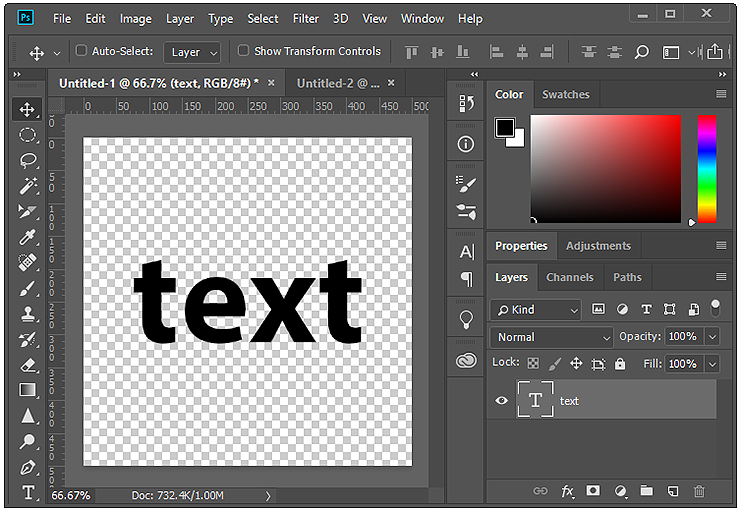The width and height of the screenshot is (740, 511).
Task: Enable Show Transform Controls checkbox
Action: click(x=243, y=50)
